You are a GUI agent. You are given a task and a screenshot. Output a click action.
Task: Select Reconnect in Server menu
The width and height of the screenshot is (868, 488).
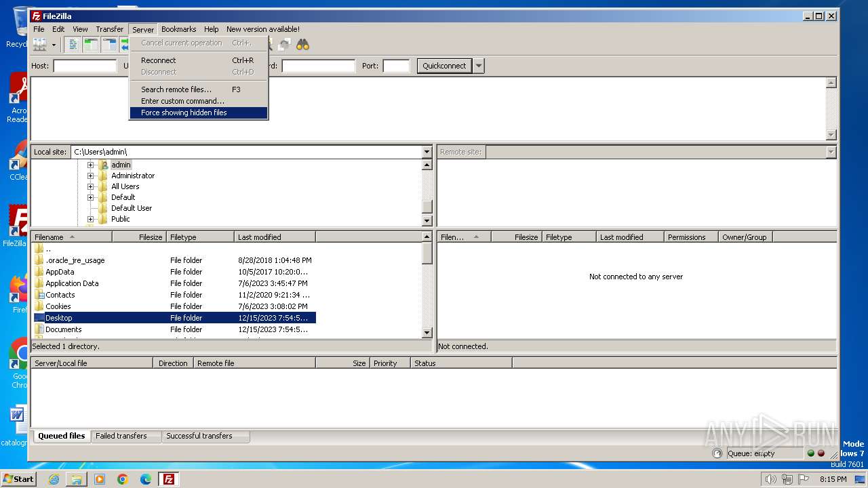pos(199,60)
